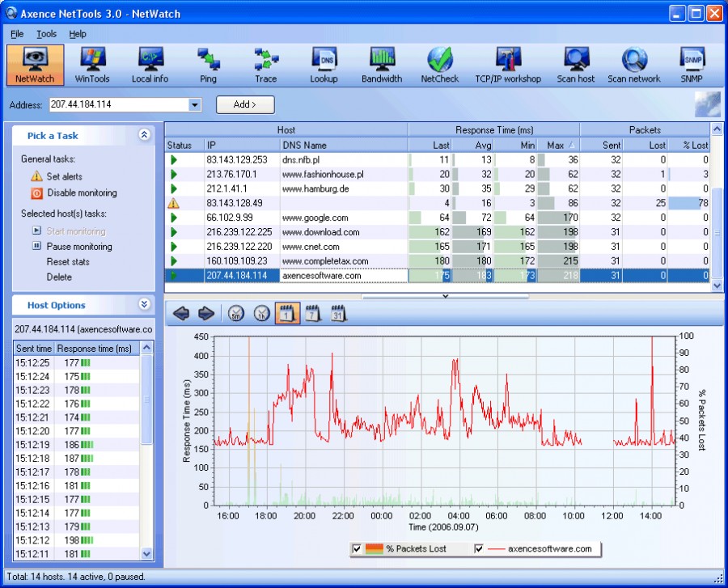The image size is (728, 588).
Task: Open the NetCheck tool
Action: tap(439, 65)
